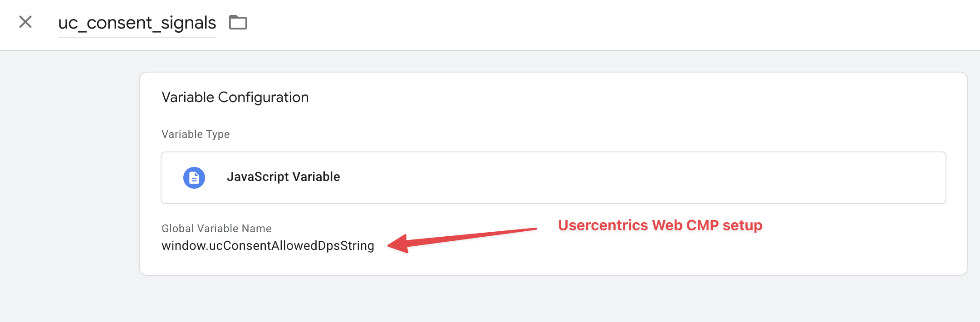Click the Variable Configuration heading
The height and width of the screenshot is (322, 980).
pos(235,98)
